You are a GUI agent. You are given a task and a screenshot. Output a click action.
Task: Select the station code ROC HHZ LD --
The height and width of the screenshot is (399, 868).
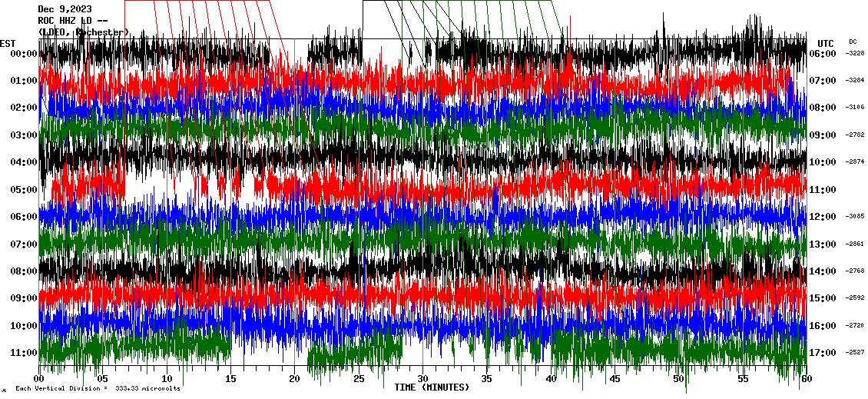coord(72,21)
